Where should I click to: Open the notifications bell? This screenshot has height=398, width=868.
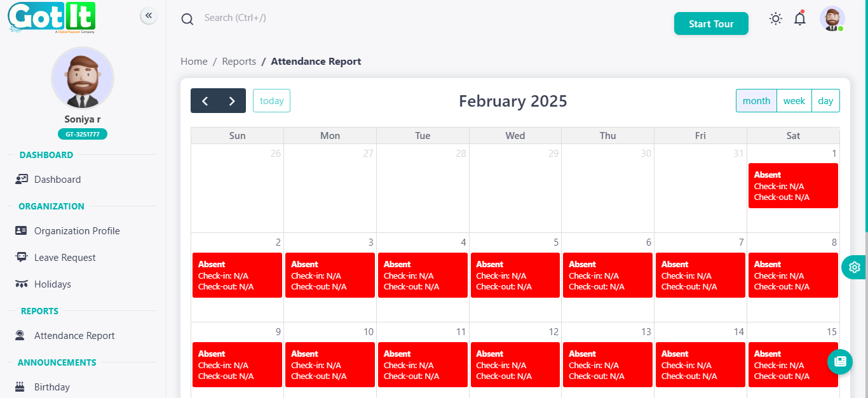[x=800, y=19]
